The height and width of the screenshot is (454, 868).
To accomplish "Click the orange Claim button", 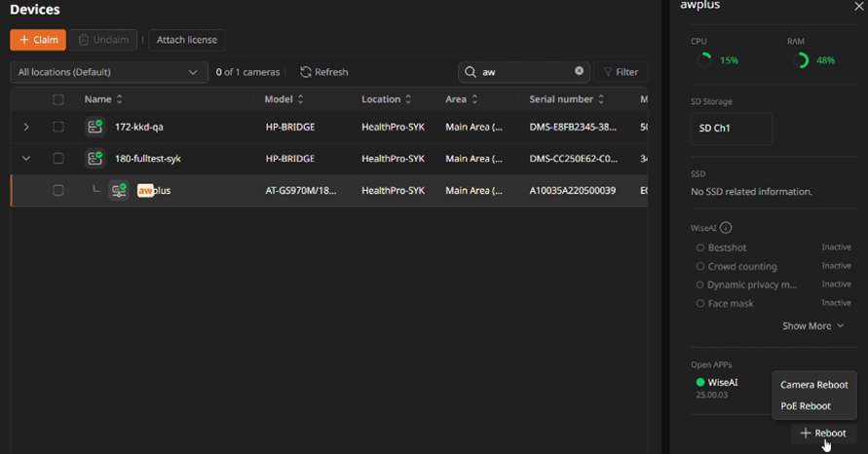I will coord(38,40).
